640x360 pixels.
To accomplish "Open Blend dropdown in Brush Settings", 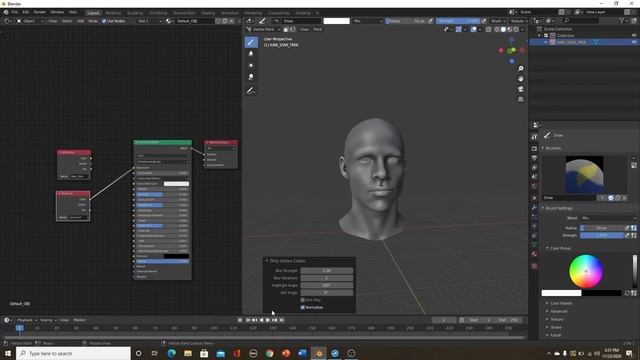I will point(608,218).
